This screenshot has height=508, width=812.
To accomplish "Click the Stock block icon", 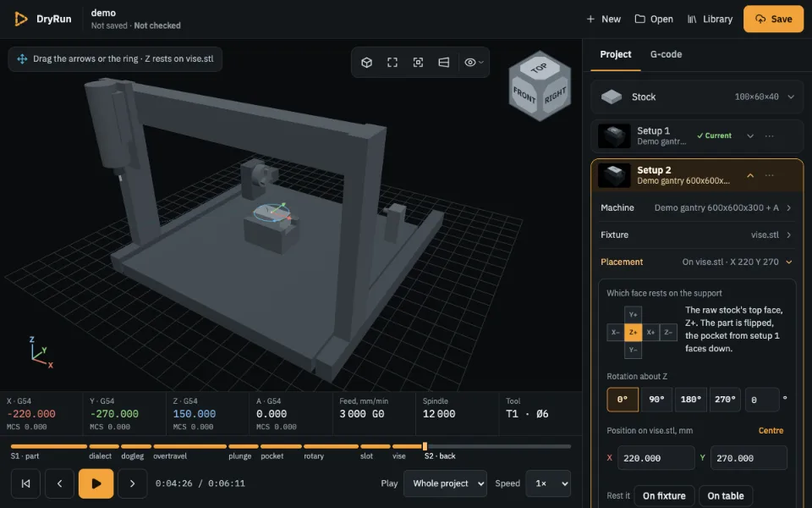I will [x=611, y=97].
